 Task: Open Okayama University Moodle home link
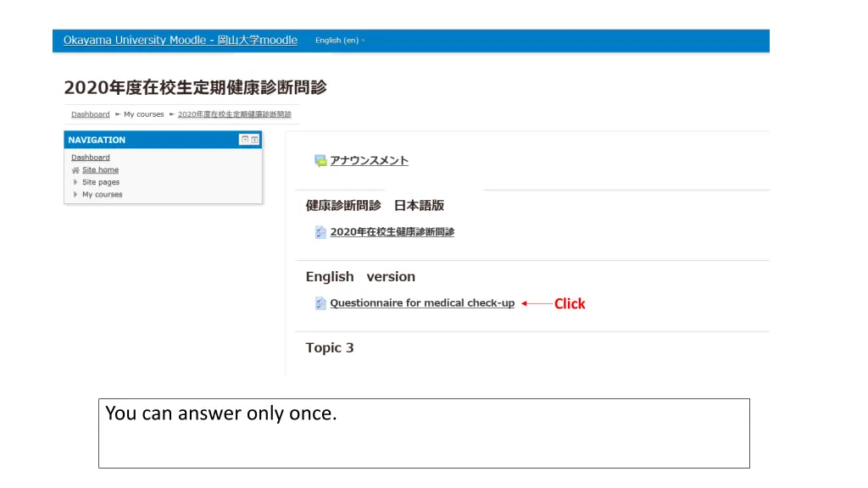[180, 41]
